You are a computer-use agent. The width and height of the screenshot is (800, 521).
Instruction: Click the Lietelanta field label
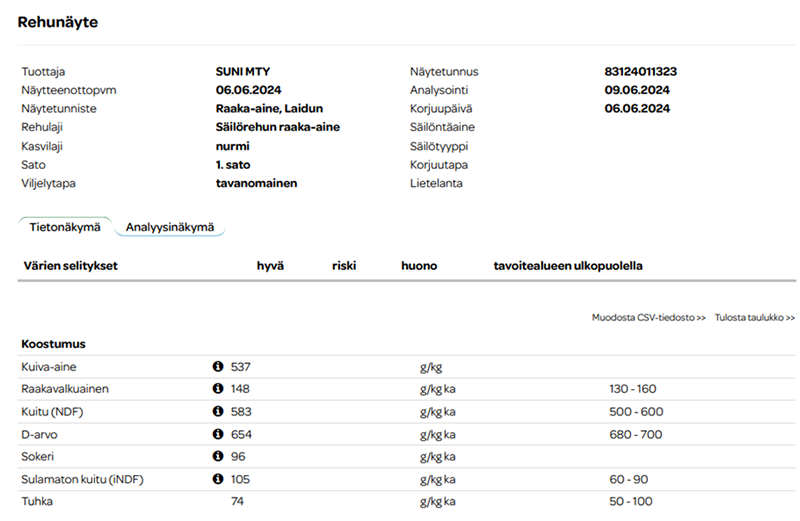(x=436, y=183)
